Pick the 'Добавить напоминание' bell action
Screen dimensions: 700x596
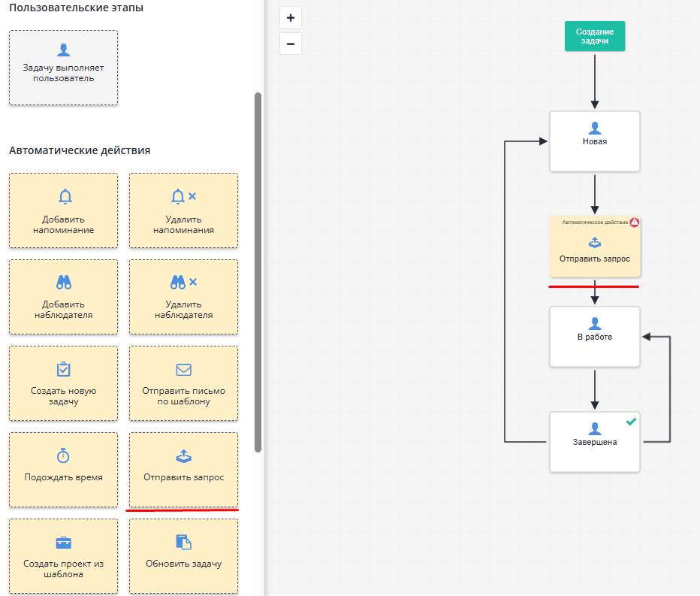pos(64,210)
